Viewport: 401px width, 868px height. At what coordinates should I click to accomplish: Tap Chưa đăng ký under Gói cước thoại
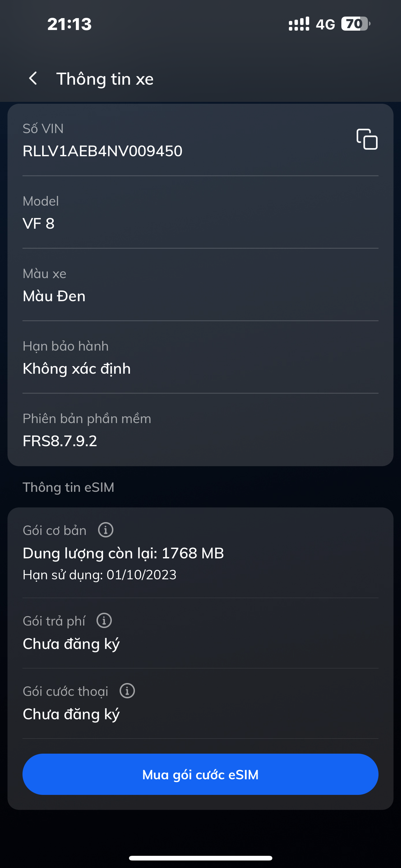tap(71, 714)
